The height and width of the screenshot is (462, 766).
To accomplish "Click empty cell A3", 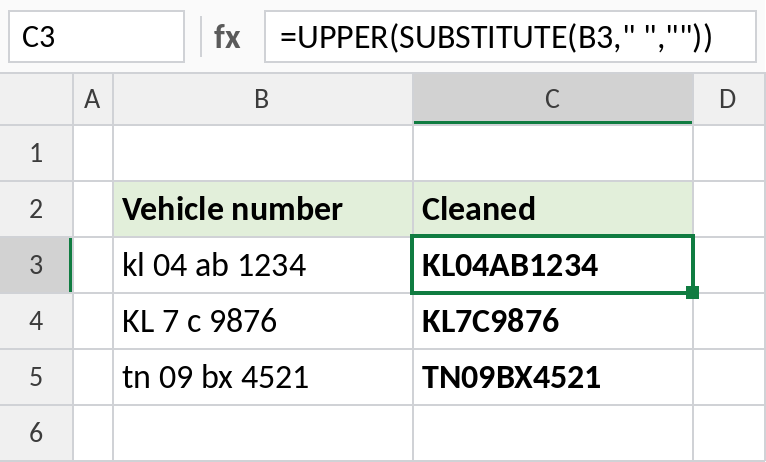I will [x=93, y=265].
